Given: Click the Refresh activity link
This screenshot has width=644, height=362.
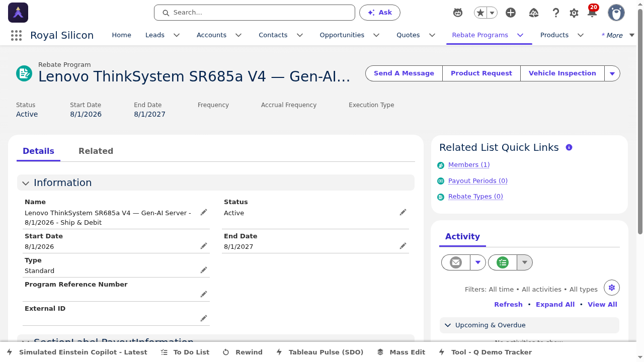Looking at the screenshot, I should pos(508,305).
